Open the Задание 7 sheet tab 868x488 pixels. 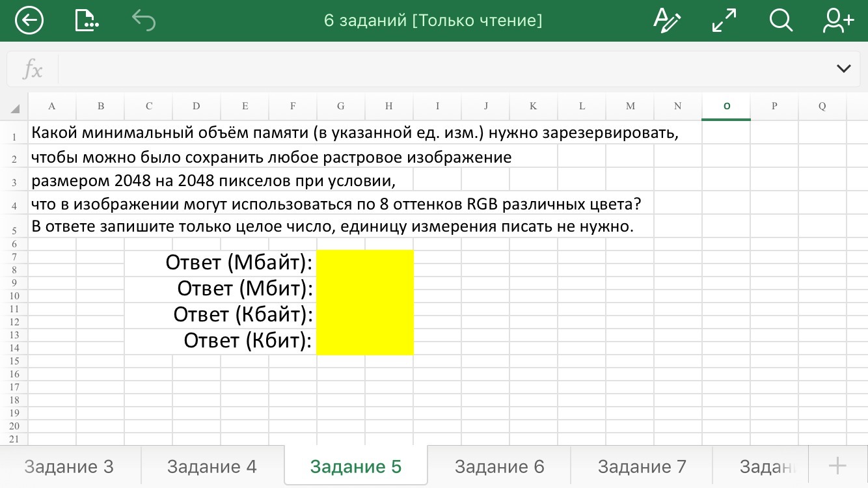(642, 467)
